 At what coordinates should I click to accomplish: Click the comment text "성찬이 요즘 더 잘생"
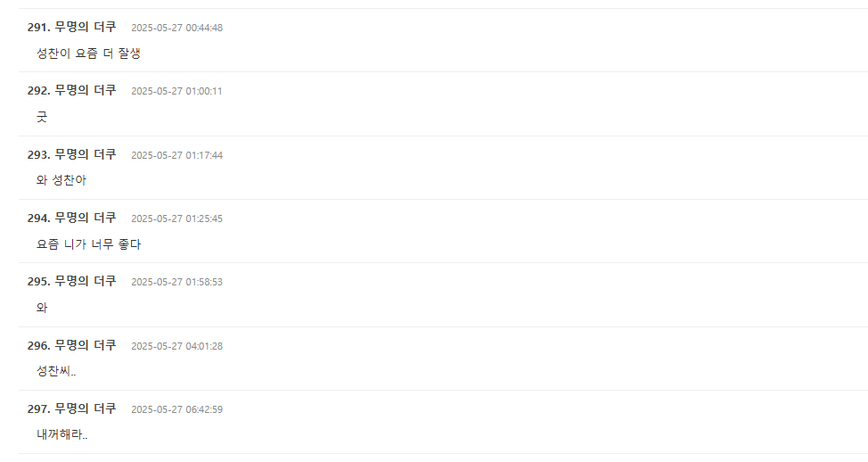click(88, 54)
